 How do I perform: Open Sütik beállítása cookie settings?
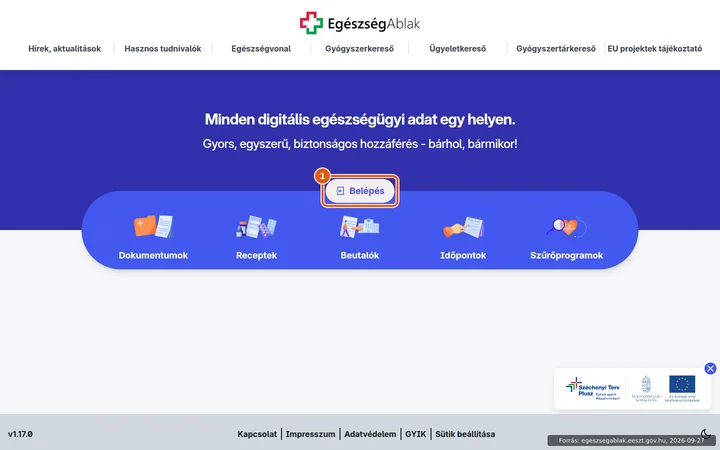465,434
